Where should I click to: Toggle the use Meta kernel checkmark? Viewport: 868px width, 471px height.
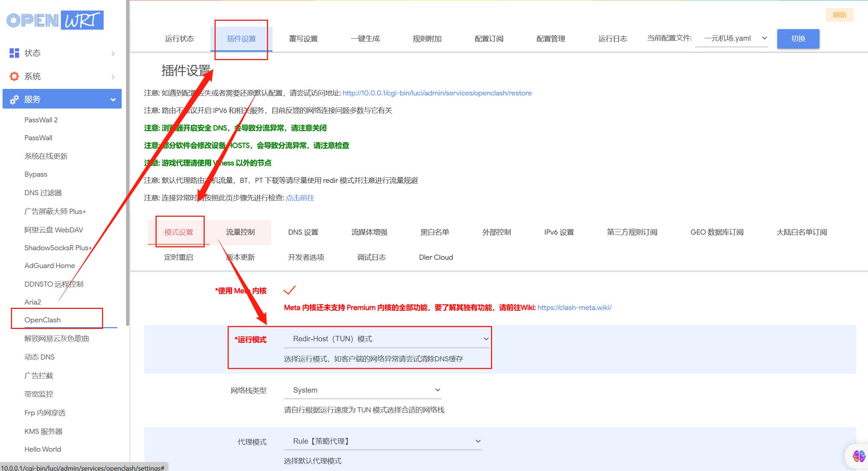click(290, 290)
